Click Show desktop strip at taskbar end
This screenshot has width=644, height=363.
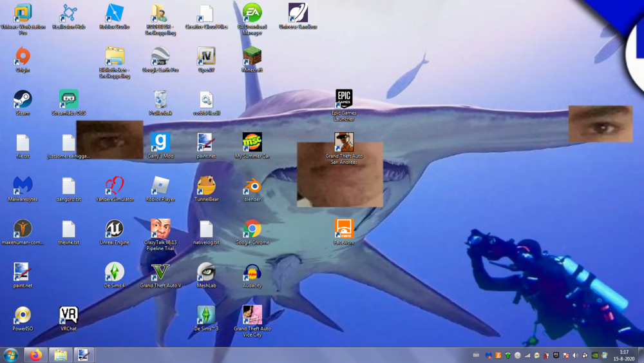tap(641, 355)
